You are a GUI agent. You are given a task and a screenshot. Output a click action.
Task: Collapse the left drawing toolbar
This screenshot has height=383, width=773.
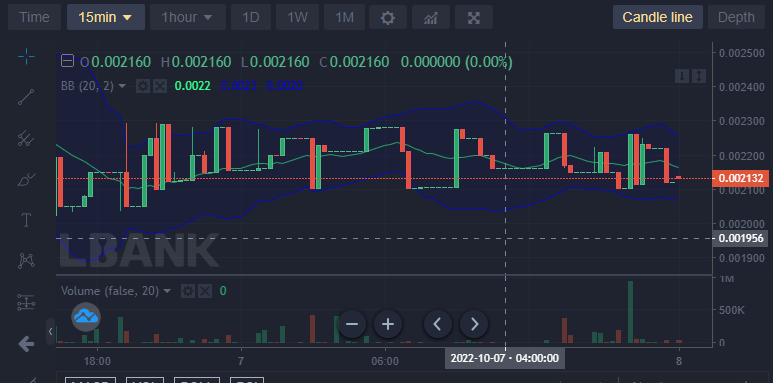click(x=50, y=332)
